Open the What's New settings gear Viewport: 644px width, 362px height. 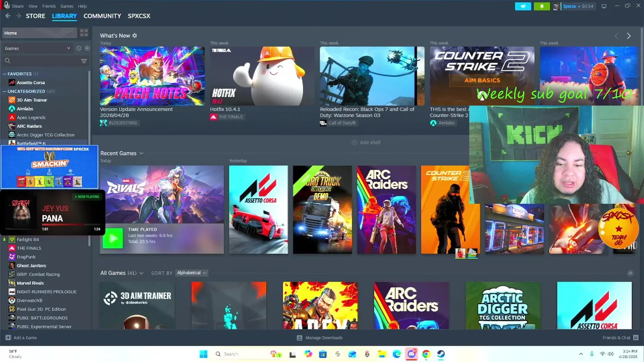click(134, 36)
